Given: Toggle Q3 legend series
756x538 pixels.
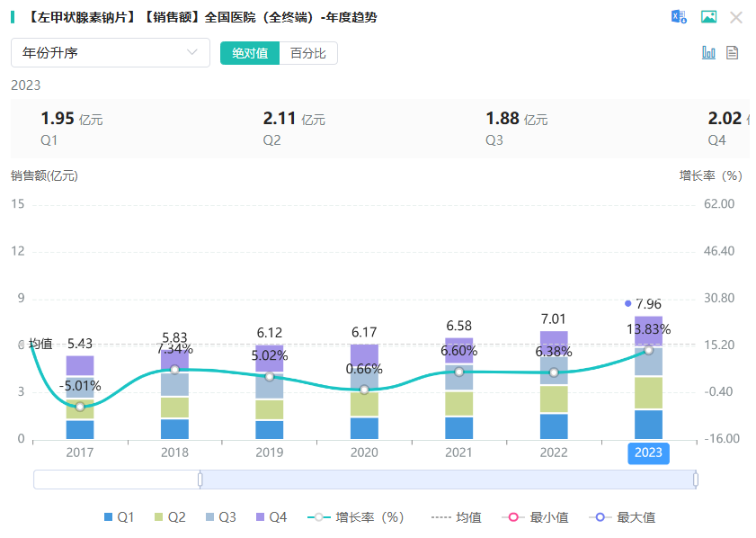Looking at the screenshot, I should click(x=221, y=517).
